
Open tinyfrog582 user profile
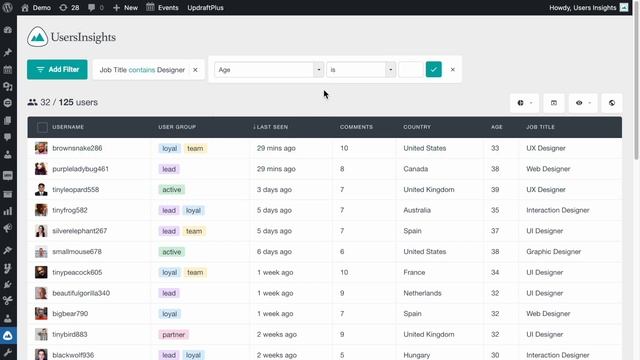coord(70,210)
